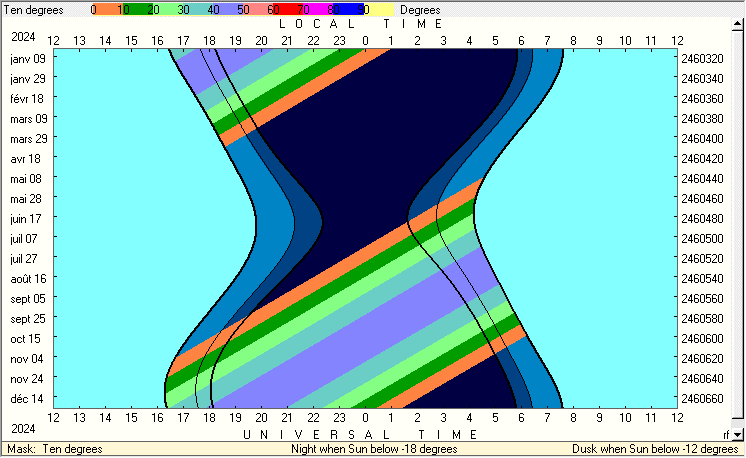
Task: Click Julian date 2460500
Action: point(702,239)
